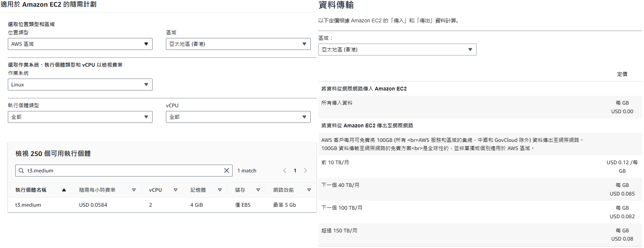Open filter for 網路效能 column
Screen dimensions: 644x248
309,190
